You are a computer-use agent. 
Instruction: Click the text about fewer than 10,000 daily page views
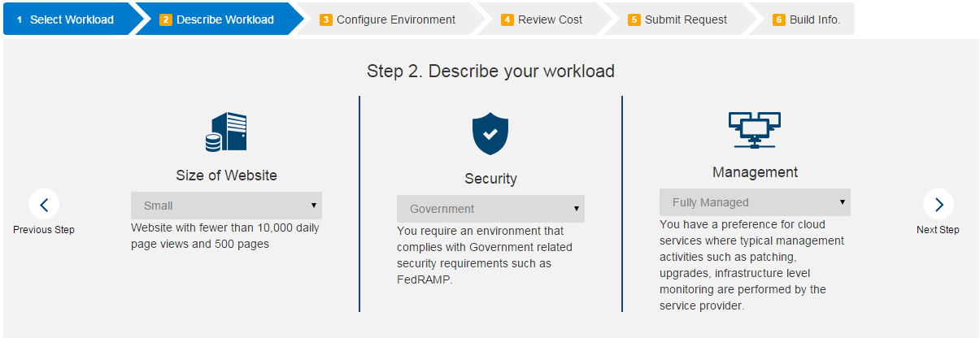tap(225, 236)
